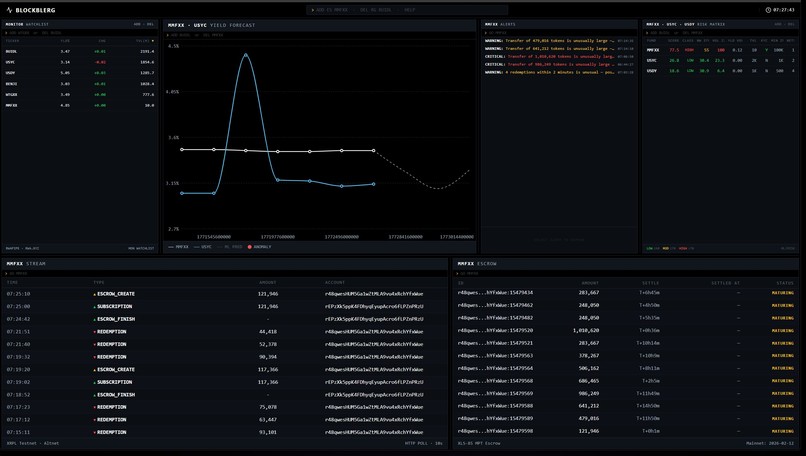The height and width of the screenshot is (456, 806).
Task: Open the critical alert about 986,249 tokens
Action: (x=559, y=65)
